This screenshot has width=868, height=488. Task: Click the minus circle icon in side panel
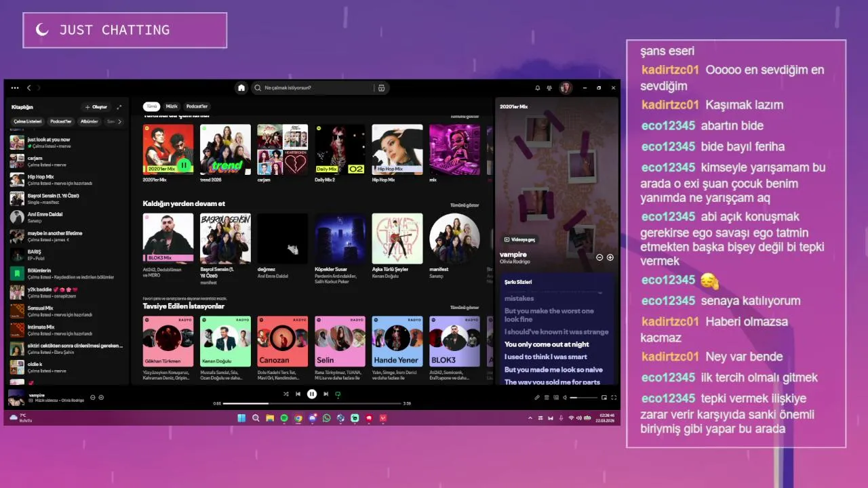(x=599, y=258)
